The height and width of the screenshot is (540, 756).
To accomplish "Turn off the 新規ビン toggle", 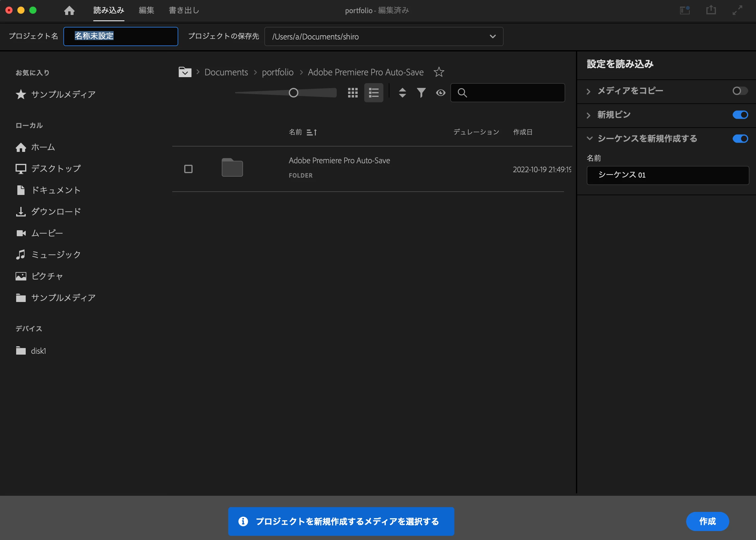I will pyautogui.click(x=740, y=115).
